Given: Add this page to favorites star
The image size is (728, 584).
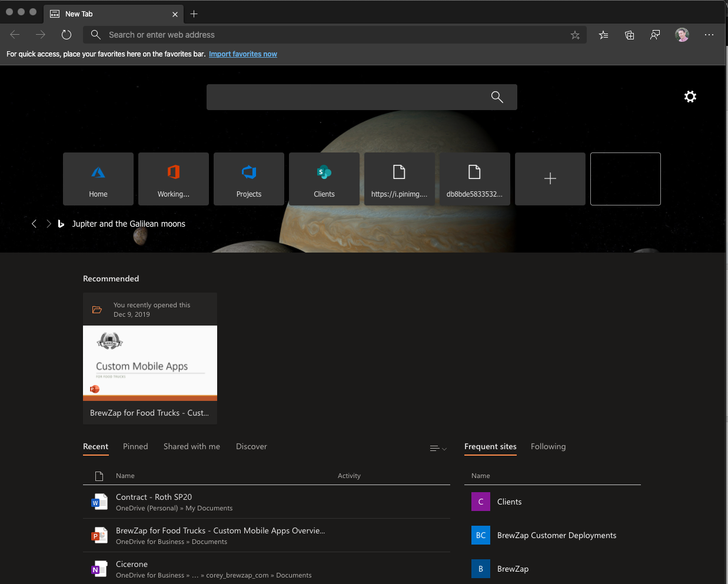Looking at the screenshot, I should coord(575,35).
